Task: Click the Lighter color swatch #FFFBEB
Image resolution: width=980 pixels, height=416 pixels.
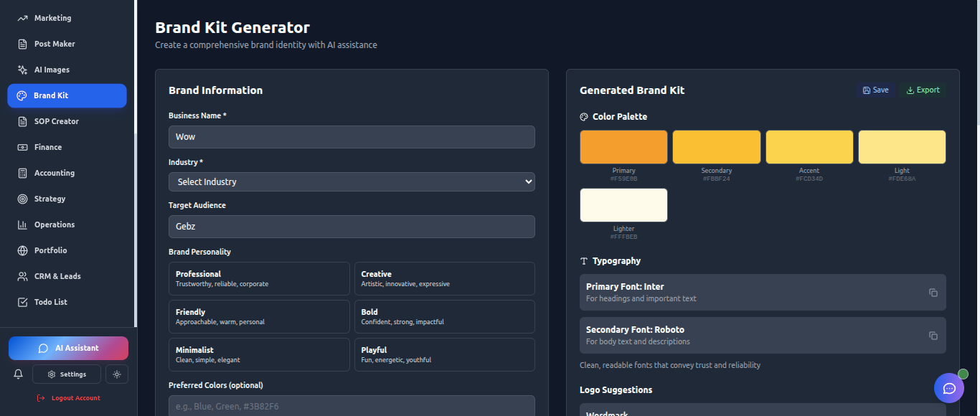Action: pyautogui.click(x=623, y=205)
